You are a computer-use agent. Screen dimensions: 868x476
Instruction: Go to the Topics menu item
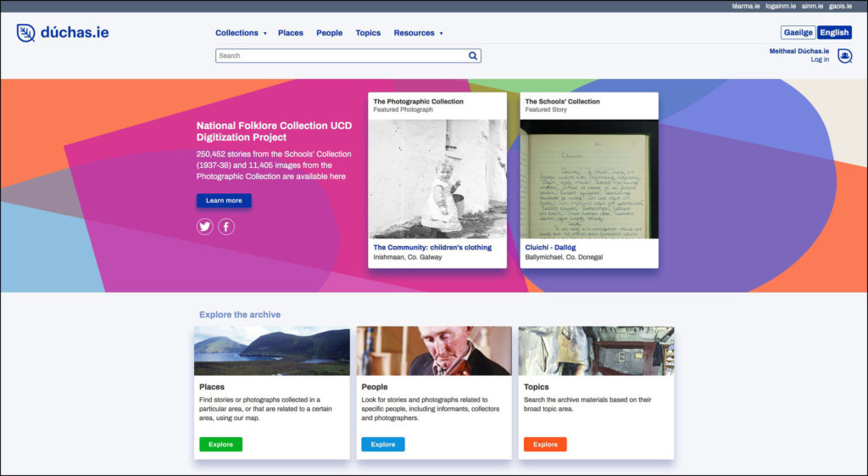click(368, 33)
